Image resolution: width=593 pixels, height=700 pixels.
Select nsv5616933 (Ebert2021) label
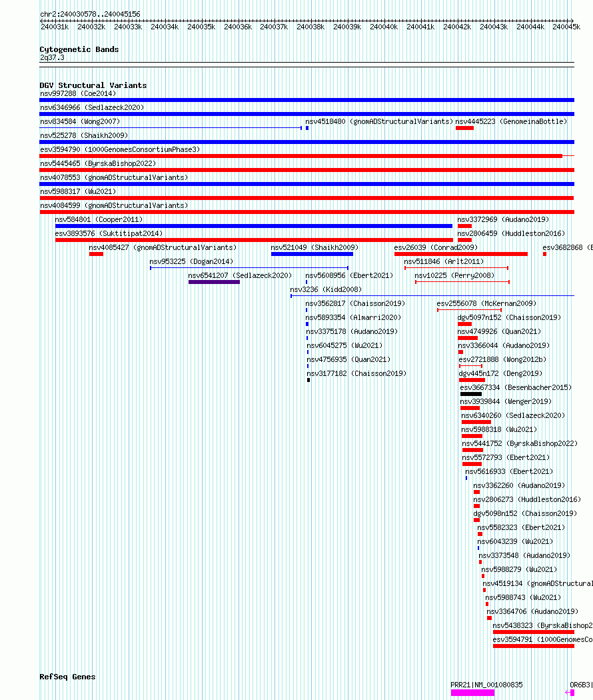pyautogui.click(x=508, y=471)
